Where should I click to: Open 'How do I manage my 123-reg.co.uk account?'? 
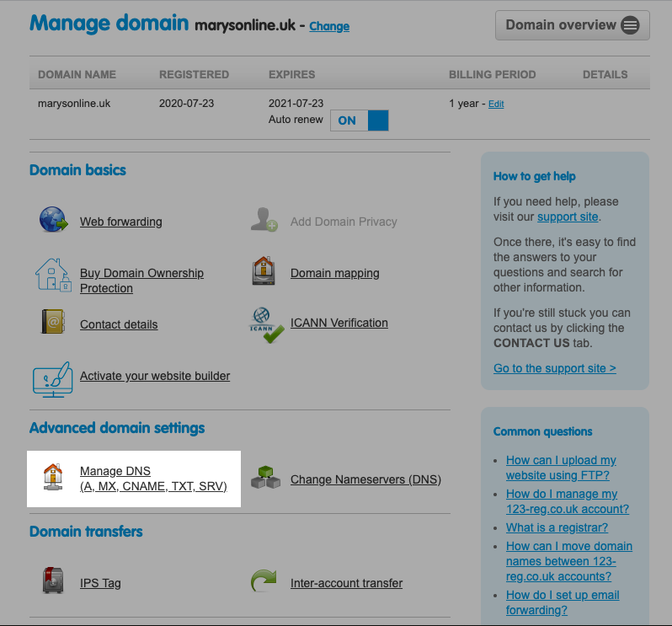[x=568, y=501]
